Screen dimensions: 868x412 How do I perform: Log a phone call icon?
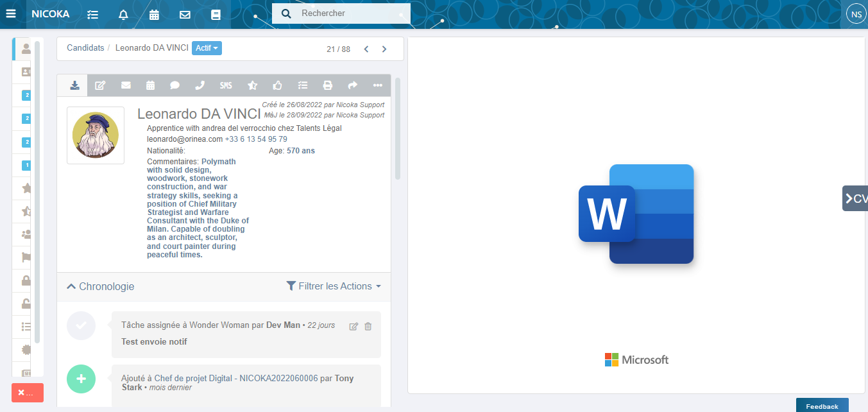(x=200, y=85)
